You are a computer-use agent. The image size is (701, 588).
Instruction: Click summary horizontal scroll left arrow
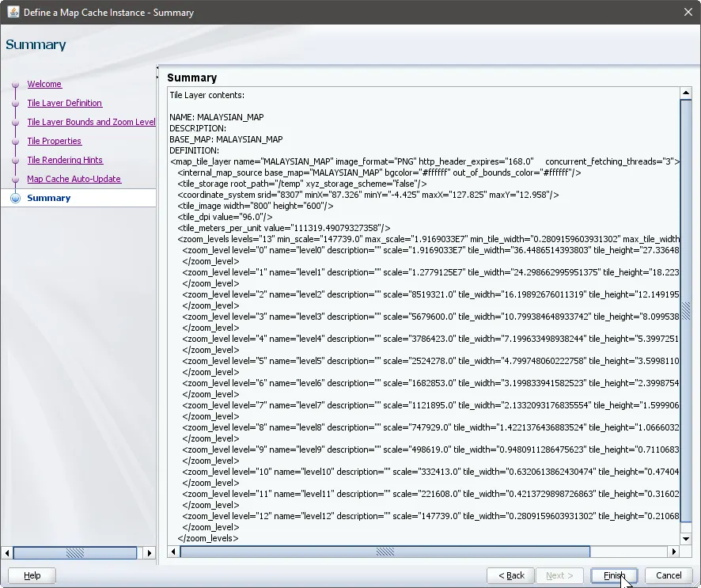(x=173, y=552)
